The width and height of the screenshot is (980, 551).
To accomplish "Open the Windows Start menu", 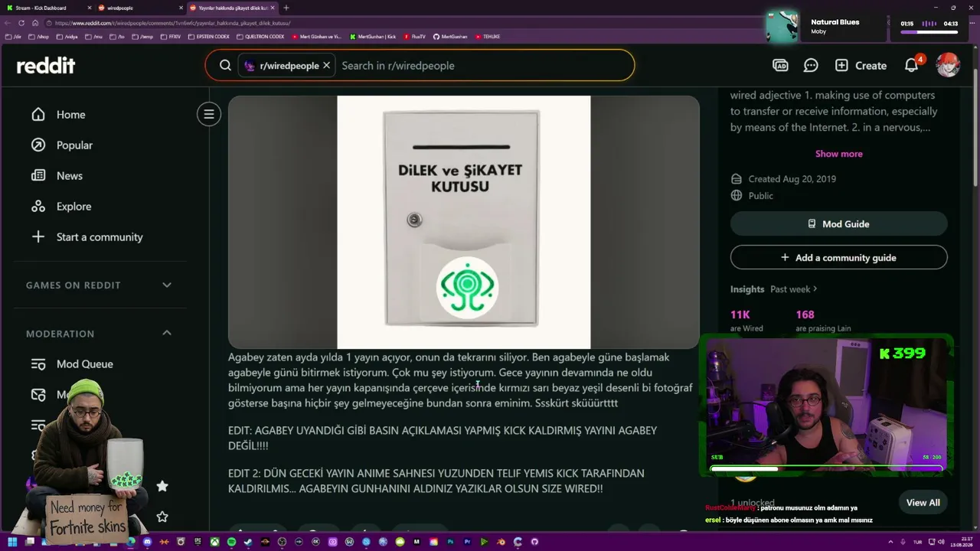I will [12, 542].
